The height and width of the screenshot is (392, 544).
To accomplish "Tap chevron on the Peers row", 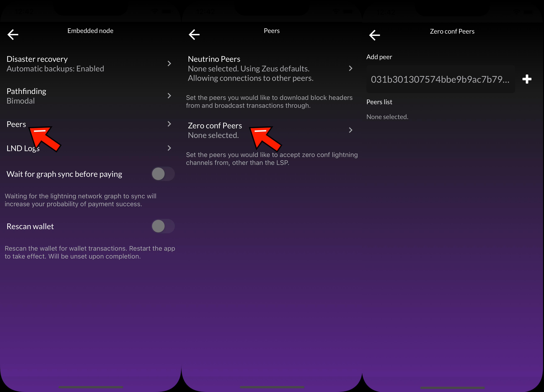I will point(169,124).
